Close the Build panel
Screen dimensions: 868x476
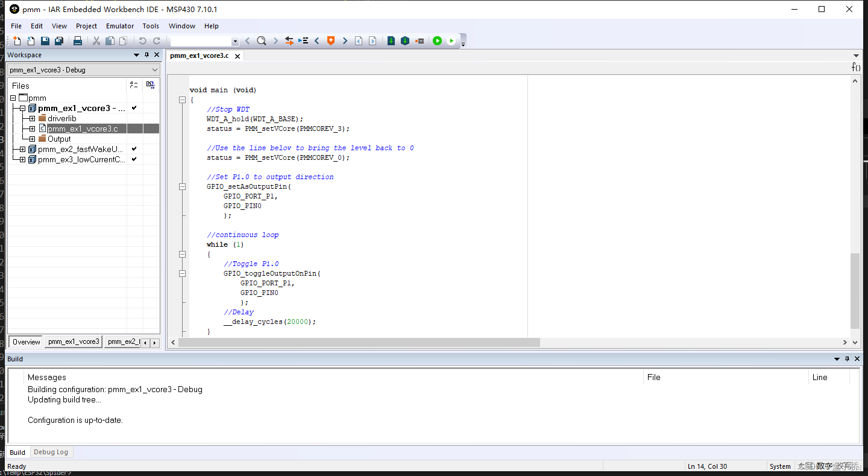(x=858, y=359)
